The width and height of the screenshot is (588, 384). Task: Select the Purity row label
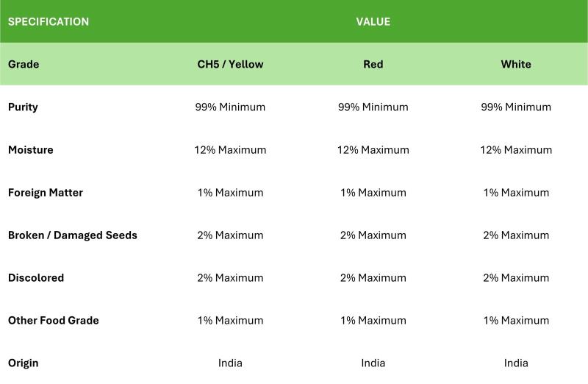23,107
